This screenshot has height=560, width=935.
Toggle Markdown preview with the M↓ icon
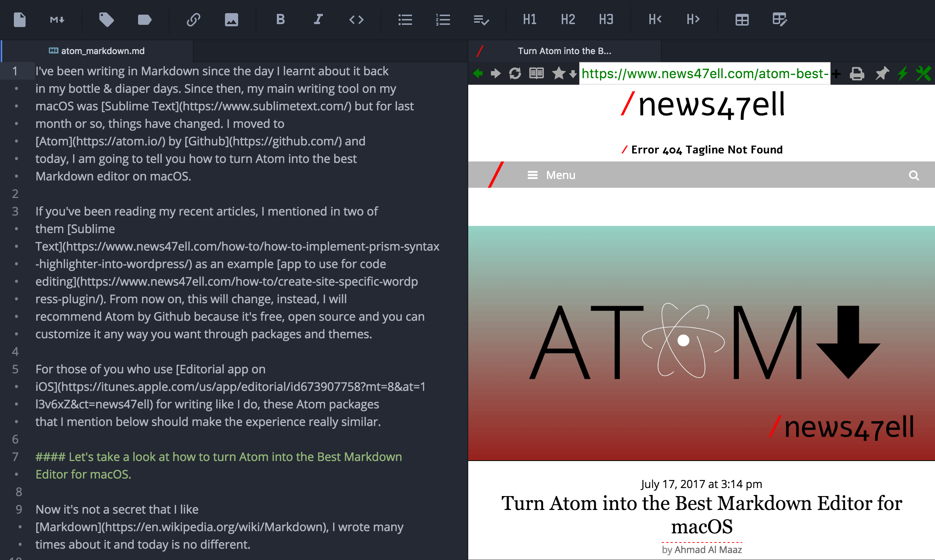57,20
